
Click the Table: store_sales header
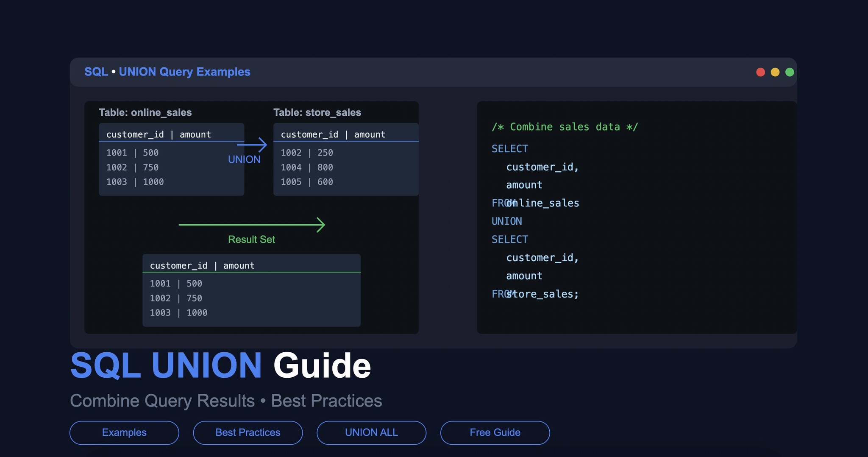point(317,112)
